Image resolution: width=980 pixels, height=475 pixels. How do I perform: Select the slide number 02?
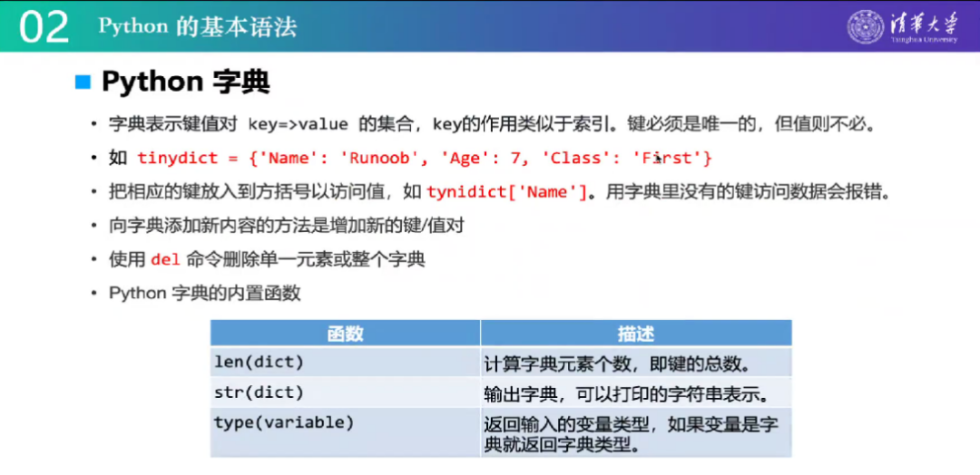[43, 27]
